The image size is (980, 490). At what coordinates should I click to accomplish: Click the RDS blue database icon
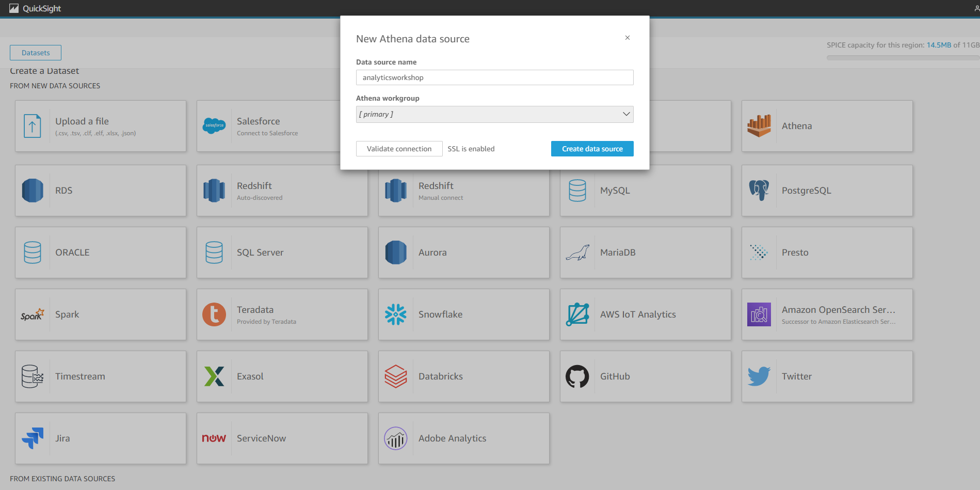point(33,191)
